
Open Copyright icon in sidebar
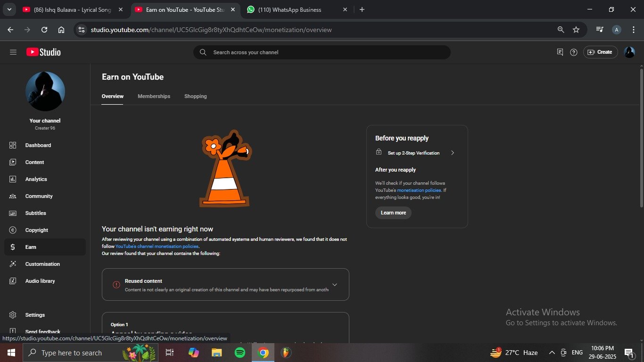click(13, 230)
